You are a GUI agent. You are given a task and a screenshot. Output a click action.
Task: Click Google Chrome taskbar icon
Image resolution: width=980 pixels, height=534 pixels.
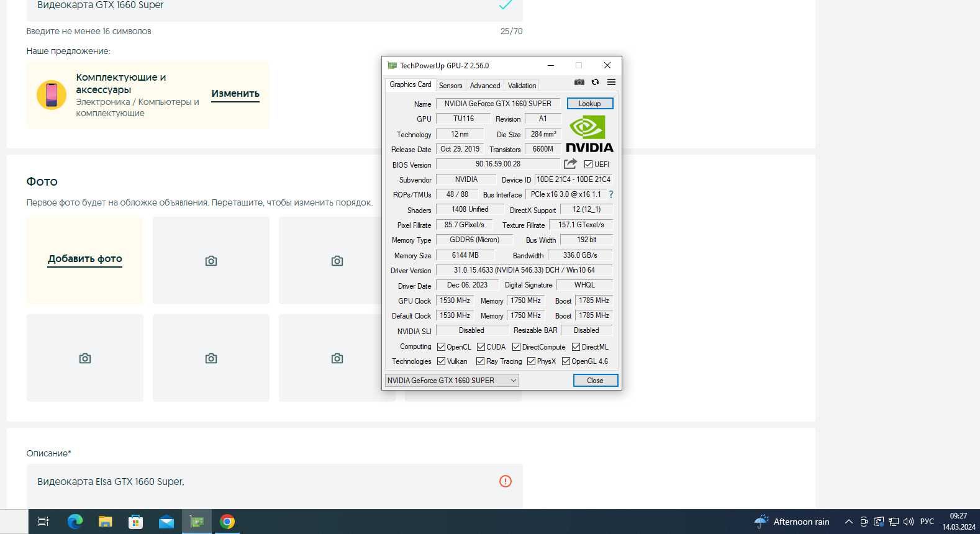click(x=227, y=522)
